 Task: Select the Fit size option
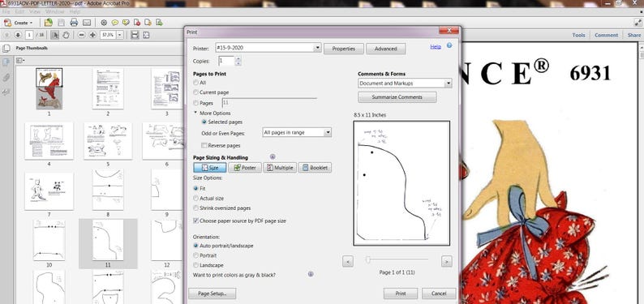tap(196, 188)
